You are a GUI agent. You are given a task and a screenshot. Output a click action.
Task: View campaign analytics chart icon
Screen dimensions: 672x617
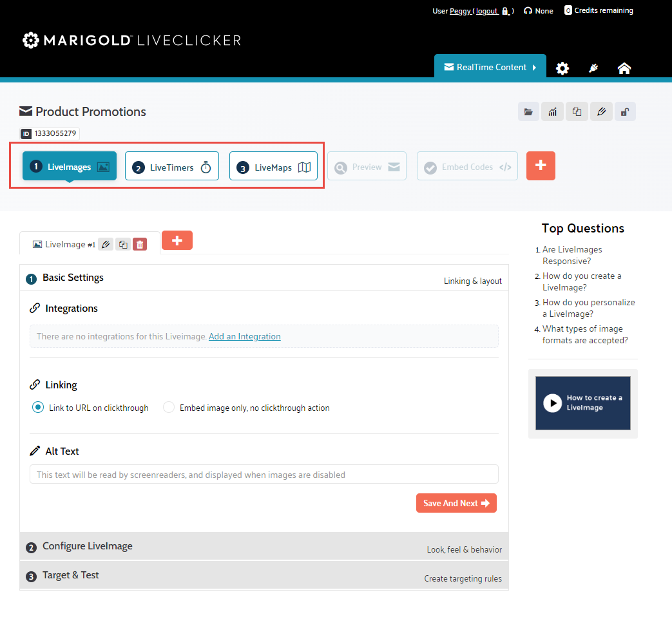click(552, 111)
